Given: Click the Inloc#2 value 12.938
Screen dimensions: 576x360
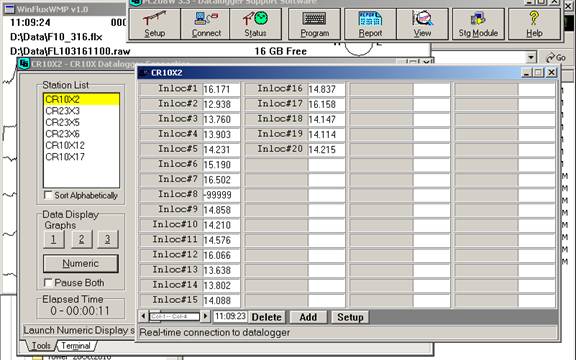Looking at the screenshot, I should click(221, 104).
